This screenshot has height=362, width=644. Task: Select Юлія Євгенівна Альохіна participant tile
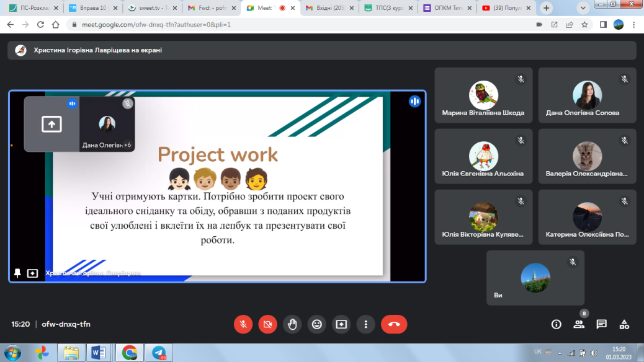point(483,156)
